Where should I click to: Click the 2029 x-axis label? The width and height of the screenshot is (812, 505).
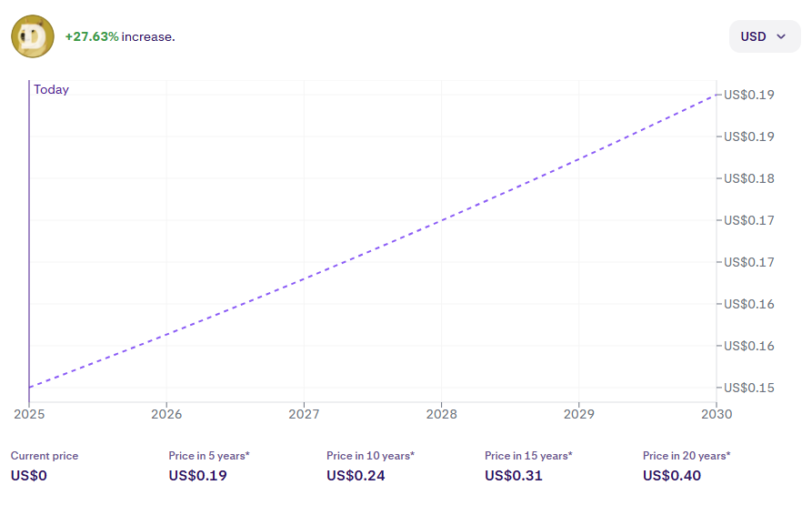pos(579,414)
